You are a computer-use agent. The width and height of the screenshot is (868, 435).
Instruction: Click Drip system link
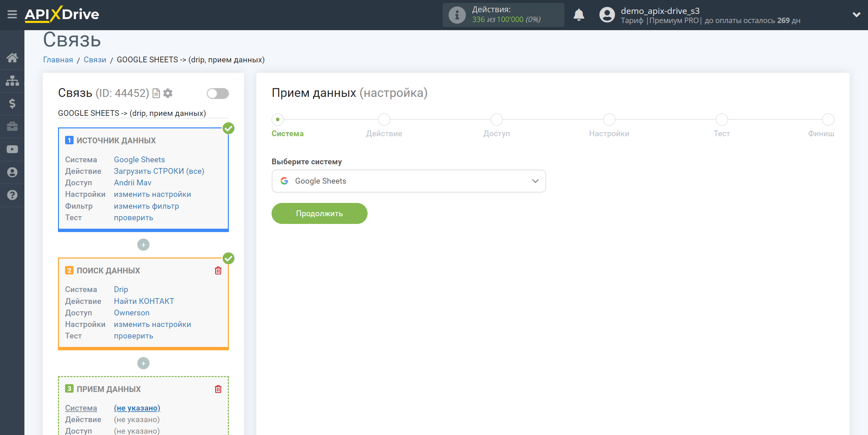(x=121, y=289)
